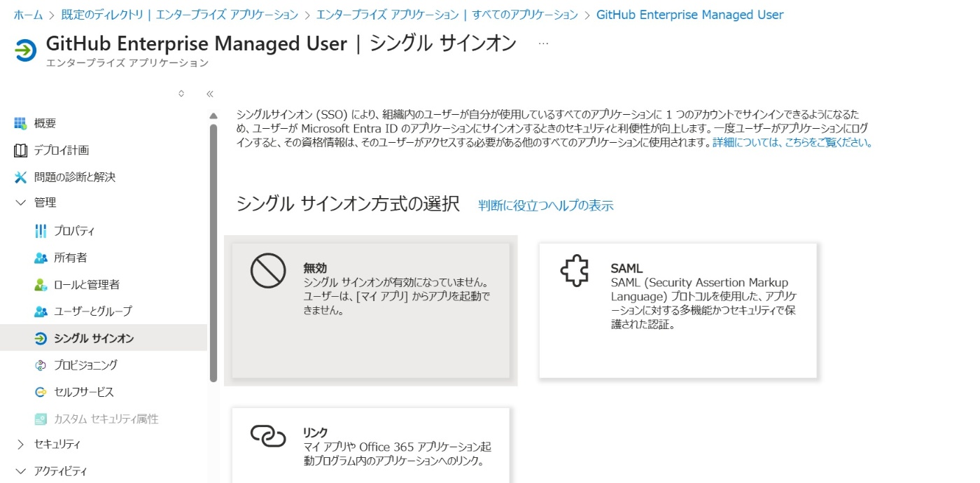Viewport: 980px width, 483px height.
Task: Open 既定のディレクトリ | エンタープライズ アプリケーション breadcrumb
Action: [x=180, y=15]
